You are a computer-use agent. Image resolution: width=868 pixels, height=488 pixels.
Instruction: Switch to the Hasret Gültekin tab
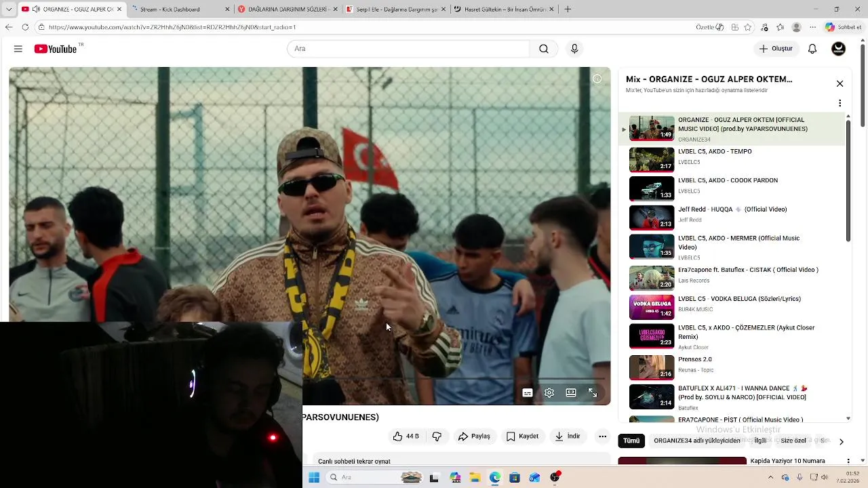click(x=502, y=9)
